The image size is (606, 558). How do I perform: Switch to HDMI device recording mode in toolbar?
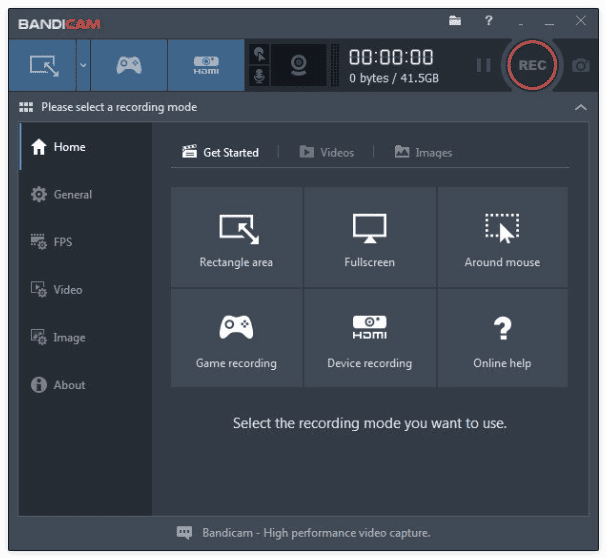[x=206, y=65]
